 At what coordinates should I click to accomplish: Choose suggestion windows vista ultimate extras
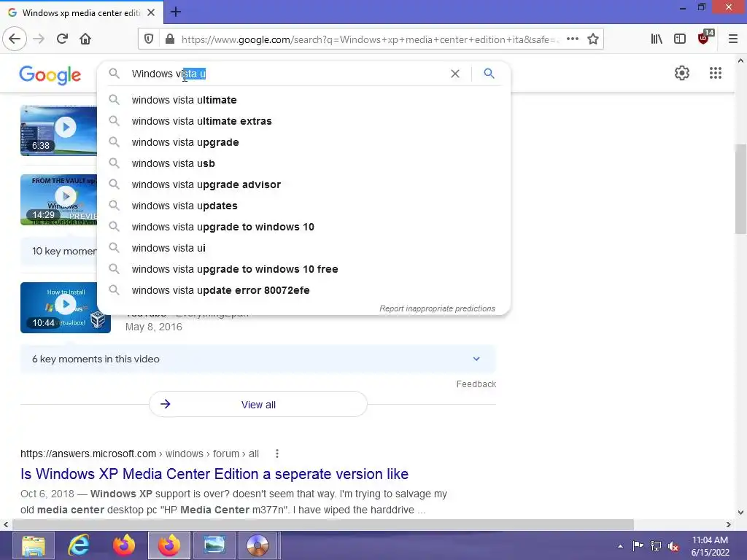coord(303,121)
